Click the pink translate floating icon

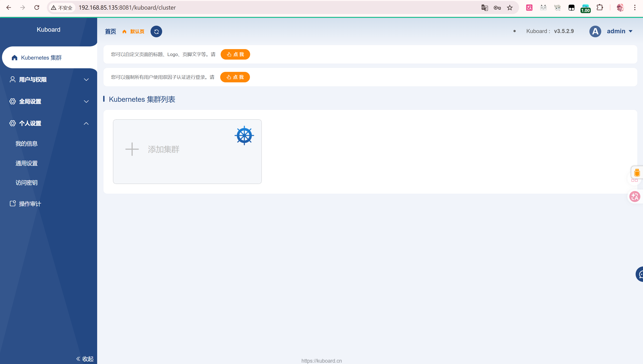click(635, 196)
